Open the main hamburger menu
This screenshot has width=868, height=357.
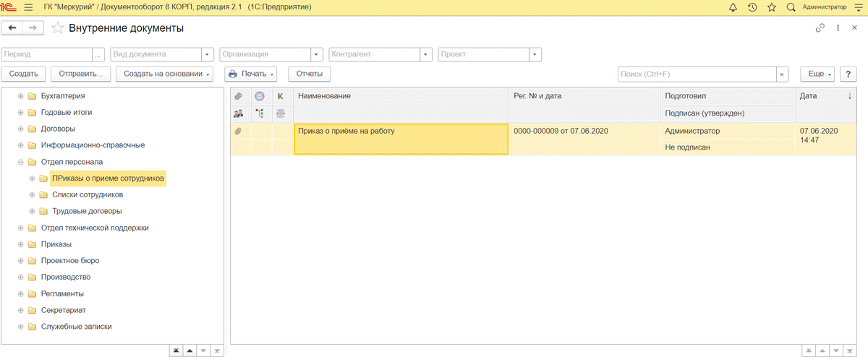pos(29,7)
